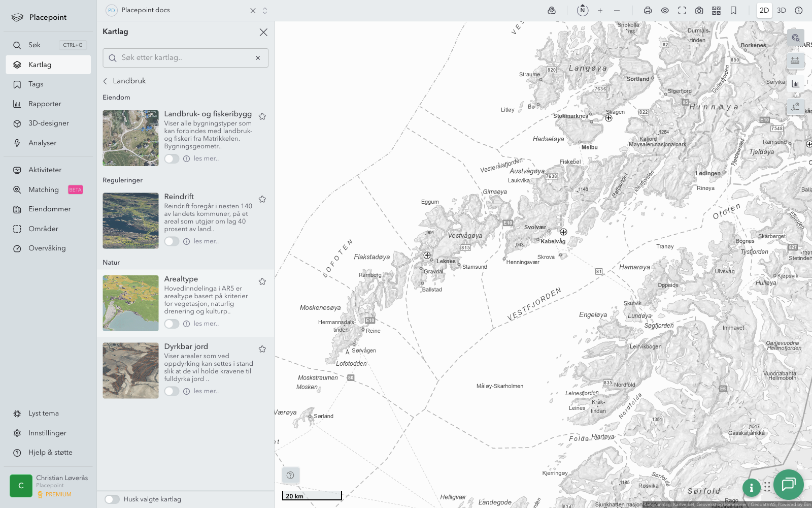Go back from Landbruk category

point(106,81)
